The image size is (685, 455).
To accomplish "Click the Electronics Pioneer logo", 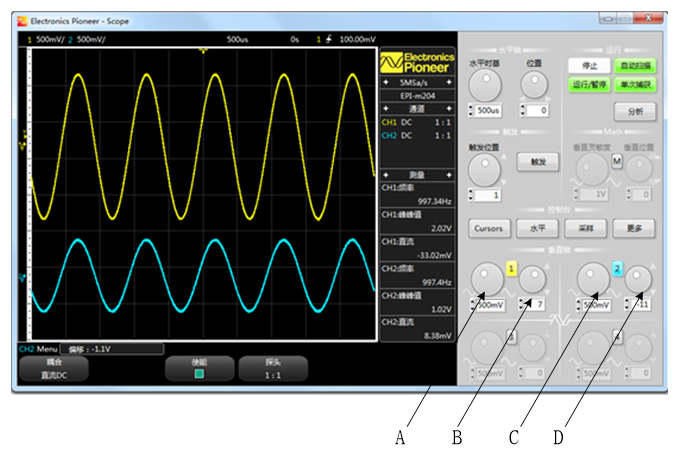I will point(417,62).
